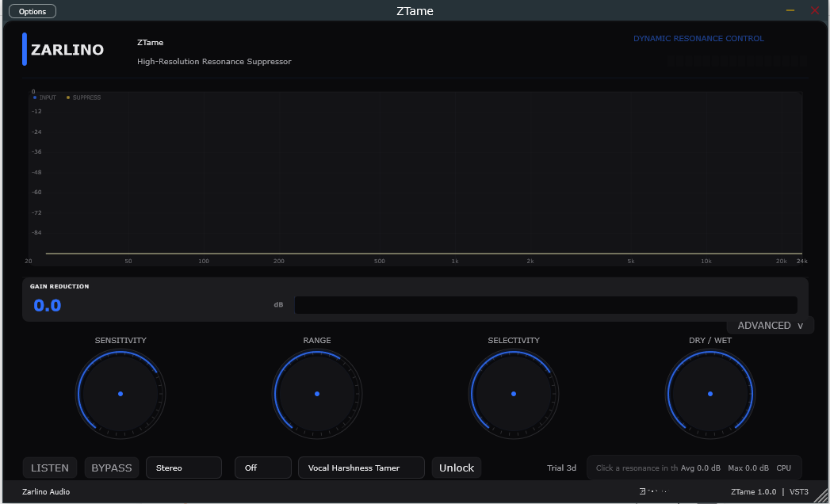
Task: Click the SENSITIVITY knob
Action: (x=120, y=394)
